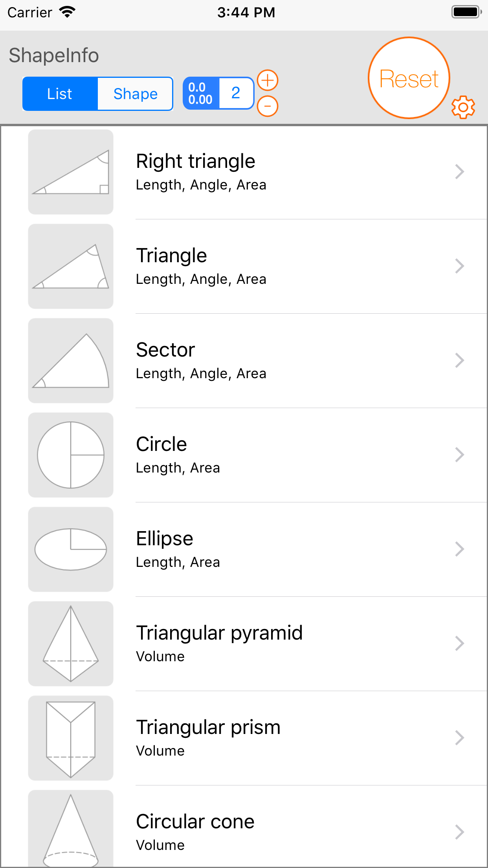
Task: Tap the Triangular prism shape icon
Action: (71, 738)
